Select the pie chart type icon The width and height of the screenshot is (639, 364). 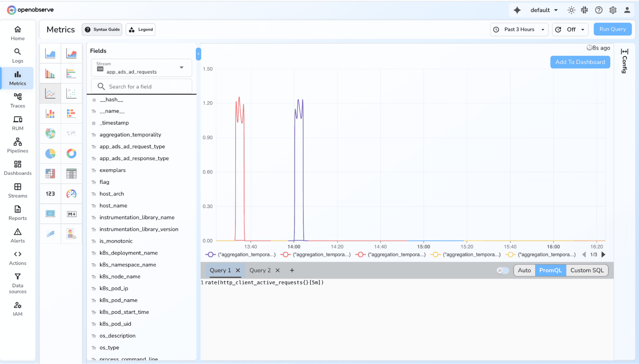point(50,154)
